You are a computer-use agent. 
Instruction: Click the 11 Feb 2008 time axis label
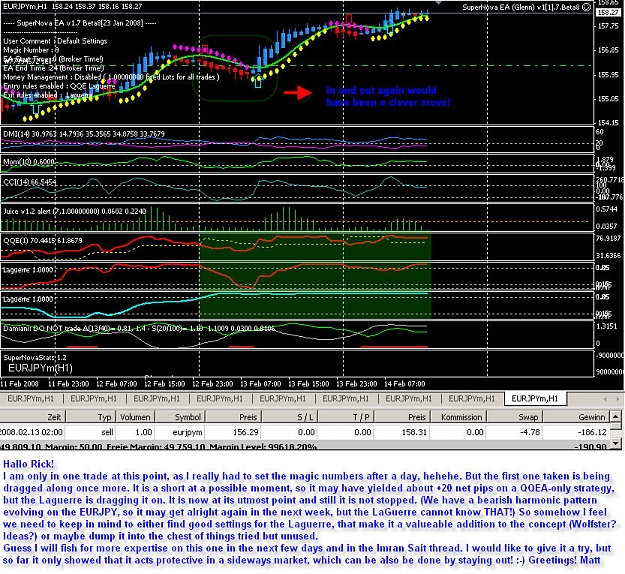tap(20, 384)
